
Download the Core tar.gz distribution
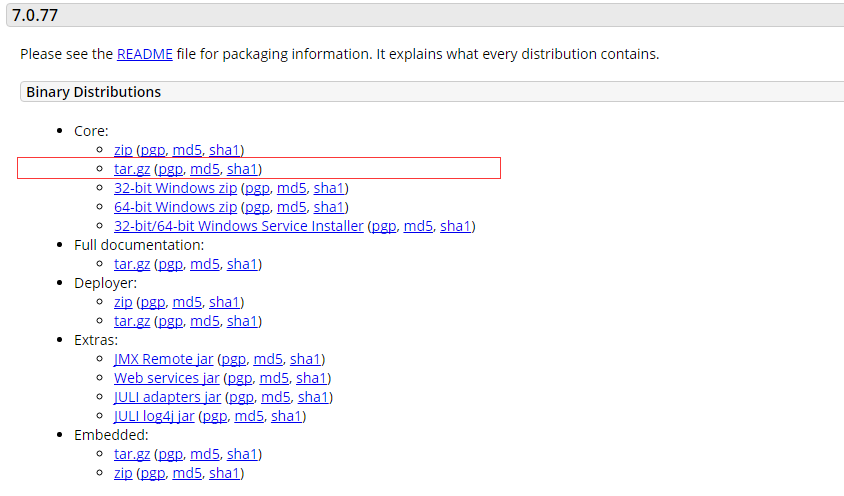pos(131,169)
